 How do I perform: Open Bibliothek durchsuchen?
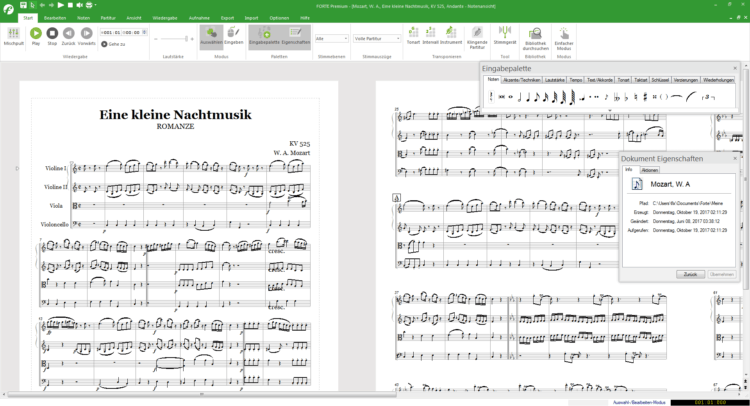pos(536,38)
